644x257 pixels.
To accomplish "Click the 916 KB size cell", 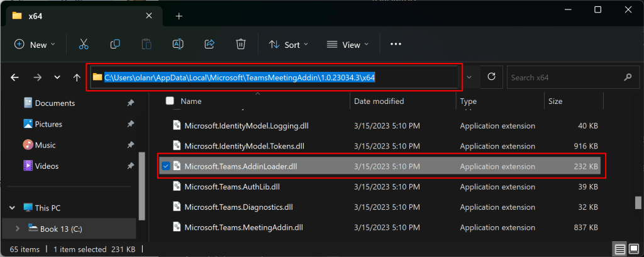I will (x=586, y=146).
